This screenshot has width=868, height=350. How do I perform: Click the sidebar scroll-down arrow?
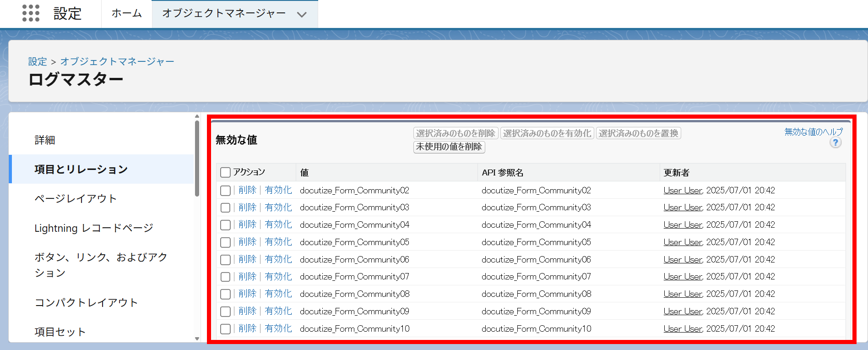pos(197,339)
